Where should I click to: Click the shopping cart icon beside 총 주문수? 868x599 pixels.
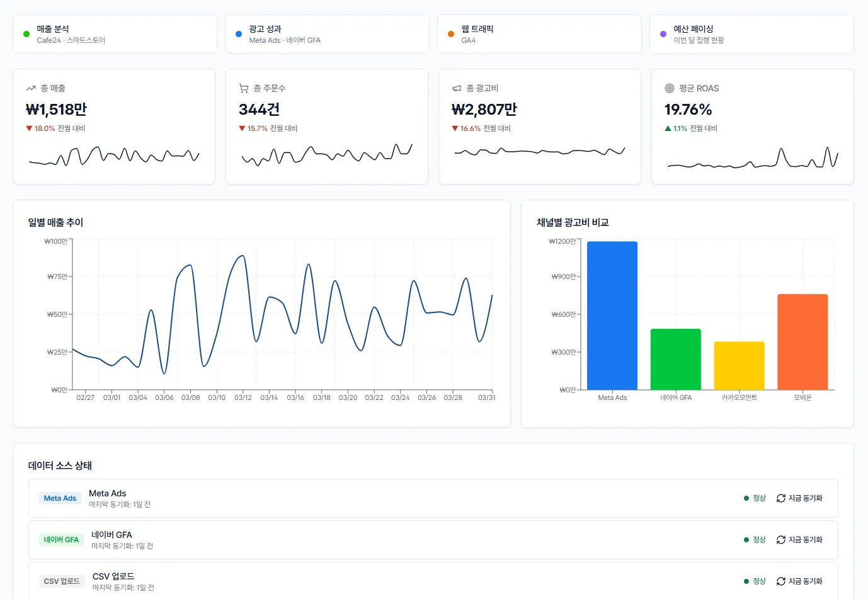(x=244, y=88)
